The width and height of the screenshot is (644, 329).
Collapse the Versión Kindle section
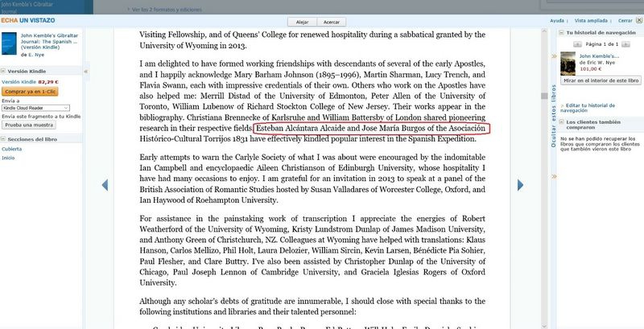[4, 72]
